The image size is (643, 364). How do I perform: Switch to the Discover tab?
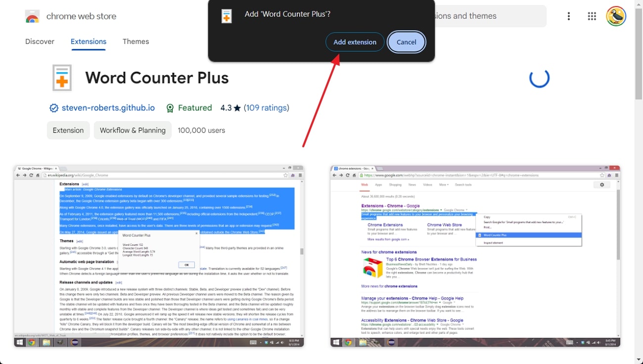pos(40,42)
